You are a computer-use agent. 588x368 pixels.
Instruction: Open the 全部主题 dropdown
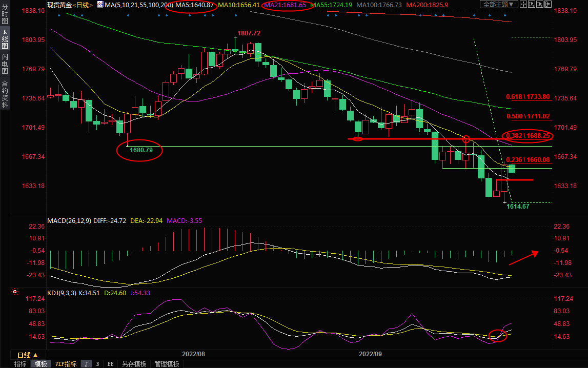click(497, 5)
